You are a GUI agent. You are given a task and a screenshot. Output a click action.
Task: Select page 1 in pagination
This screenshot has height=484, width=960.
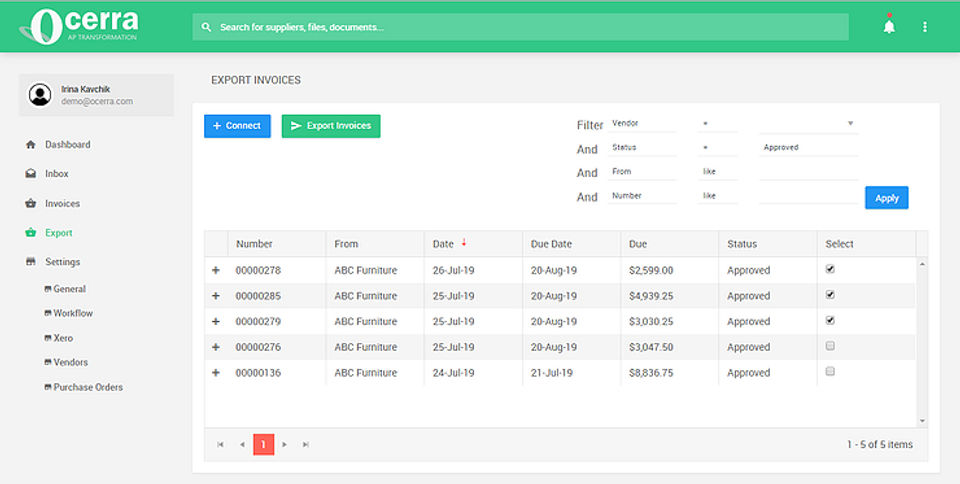(x=263, y=444)
